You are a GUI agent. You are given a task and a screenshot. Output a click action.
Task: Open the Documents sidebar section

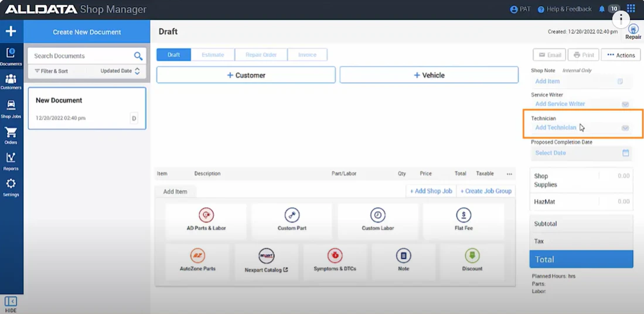[x=11, y=57]
